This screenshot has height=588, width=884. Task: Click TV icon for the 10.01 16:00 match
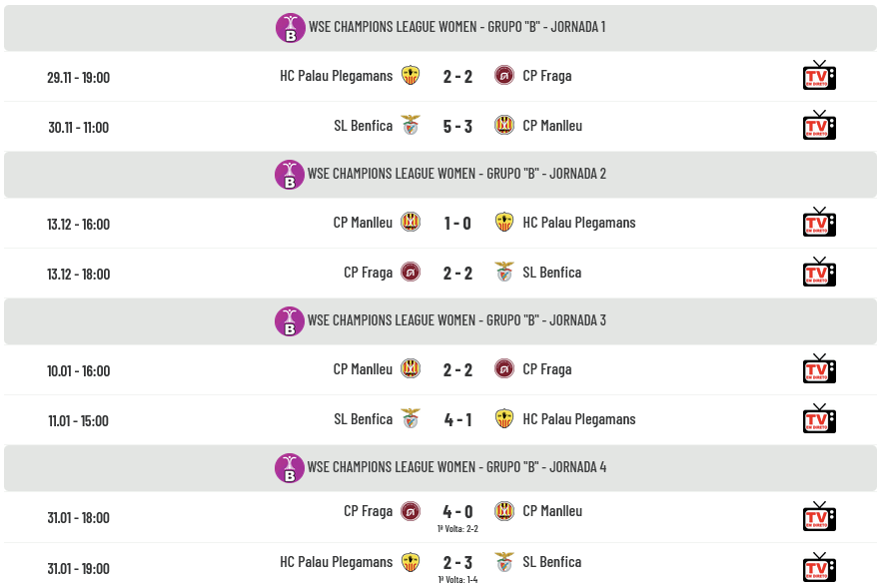(x=819, y=369)
